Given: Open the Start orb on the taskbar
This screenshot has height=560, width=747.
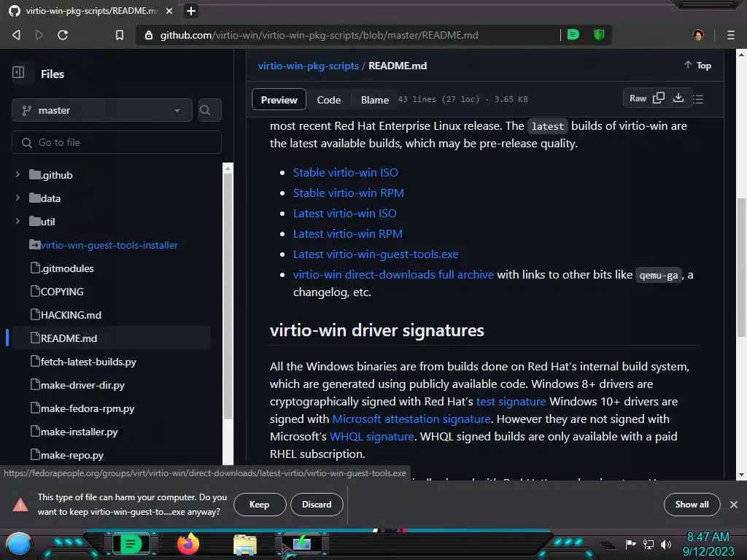Looking at the screenshot, I should 19,544.
